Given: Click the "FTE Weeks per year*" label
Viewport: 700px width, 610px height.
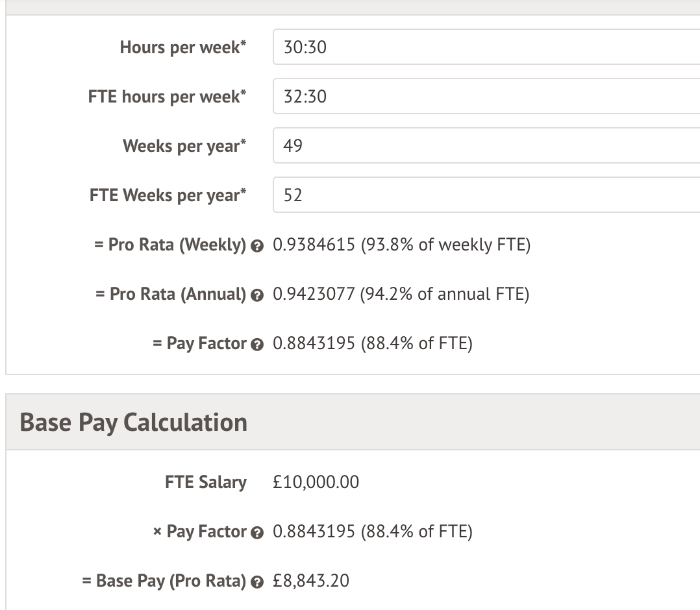Looking at the screenshot, I should (168, 195).
